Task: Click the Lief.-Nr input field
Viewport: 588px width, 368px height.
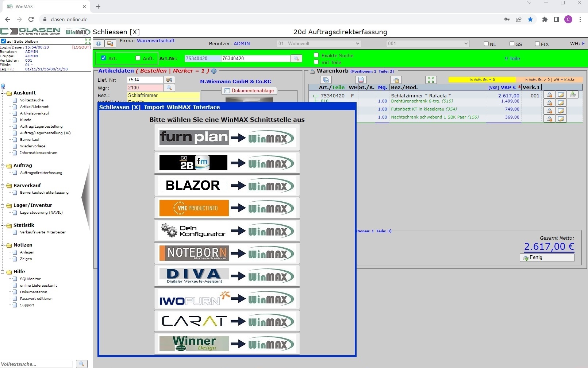Action: 145,80
